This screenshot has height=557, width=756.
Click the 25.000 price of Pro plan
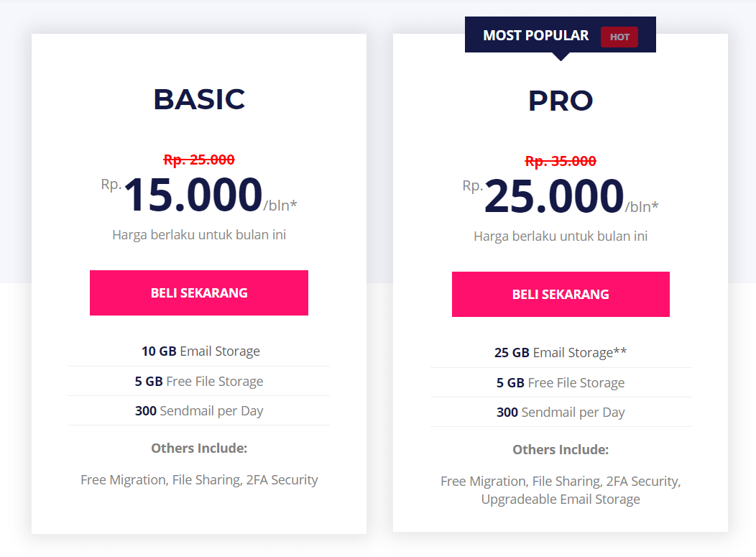click(555, 196)
